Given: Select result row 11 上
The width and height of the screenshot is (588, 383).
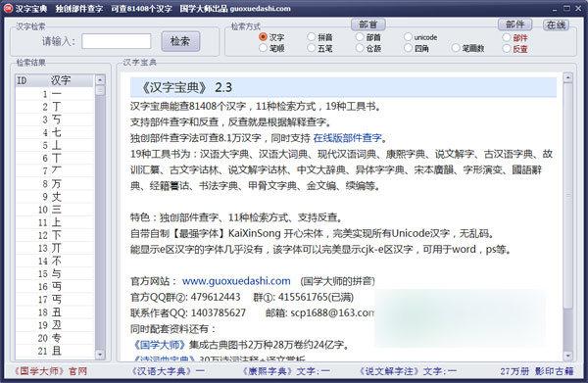Looking at the screenshot, I should [55, 222].
